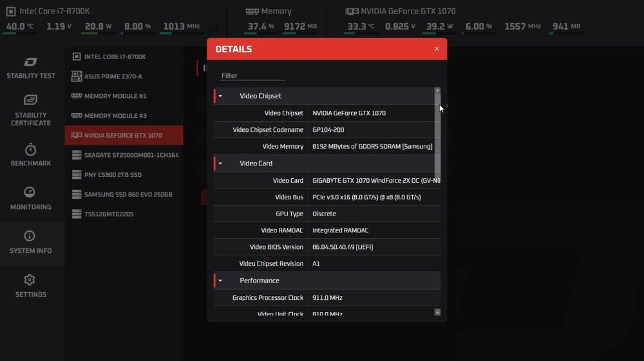The image size is (644, 361).
Task: Click the Filter input field
Action: (x=252, y=75)
